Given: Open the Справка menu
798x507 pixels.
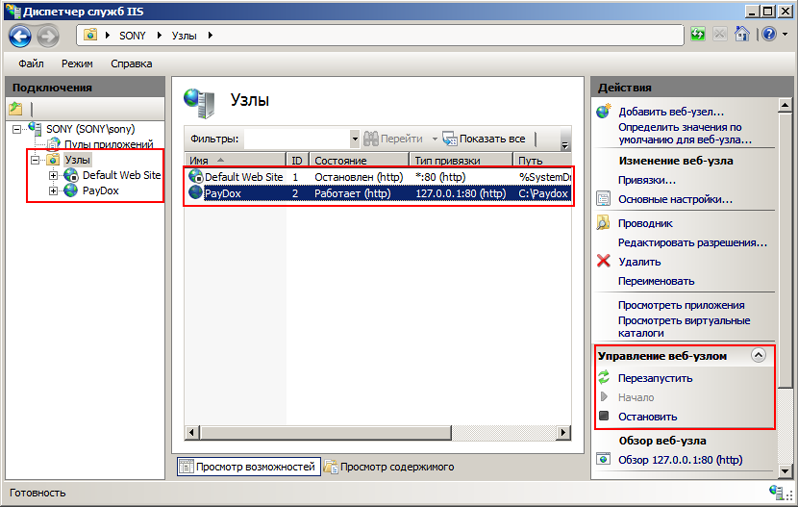Looking at the screenshot, I should coord(131,64).
